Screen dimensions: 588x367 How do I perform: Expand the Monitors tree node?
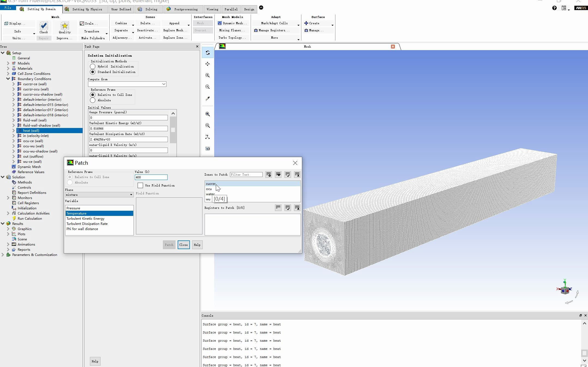pyautogui.click(x=8, y=198)
